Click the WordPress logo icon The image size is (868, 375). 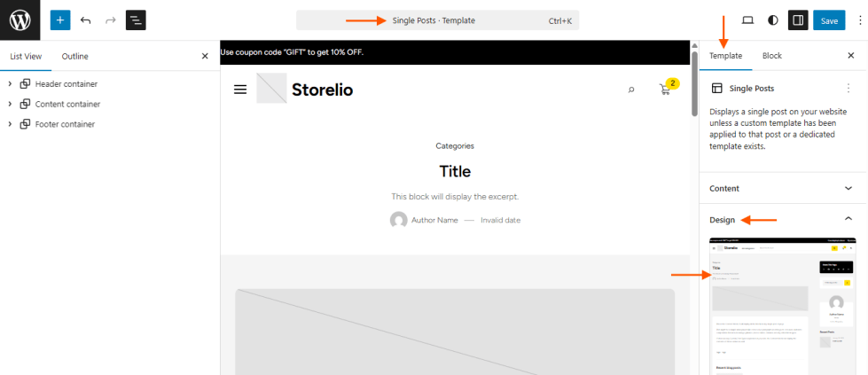(20, 20)
